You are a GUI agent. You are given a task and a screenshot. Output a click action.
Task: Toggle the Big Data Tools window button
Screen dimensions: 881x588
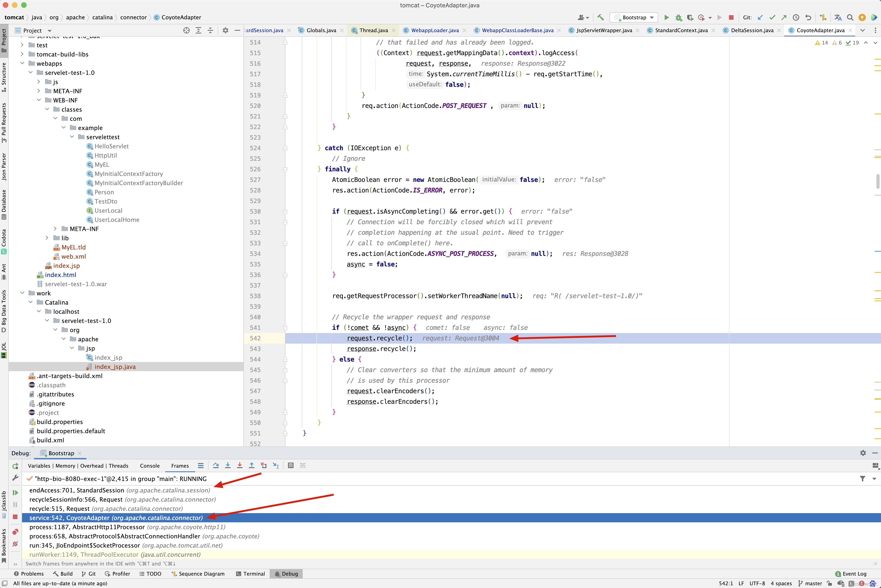4,311
